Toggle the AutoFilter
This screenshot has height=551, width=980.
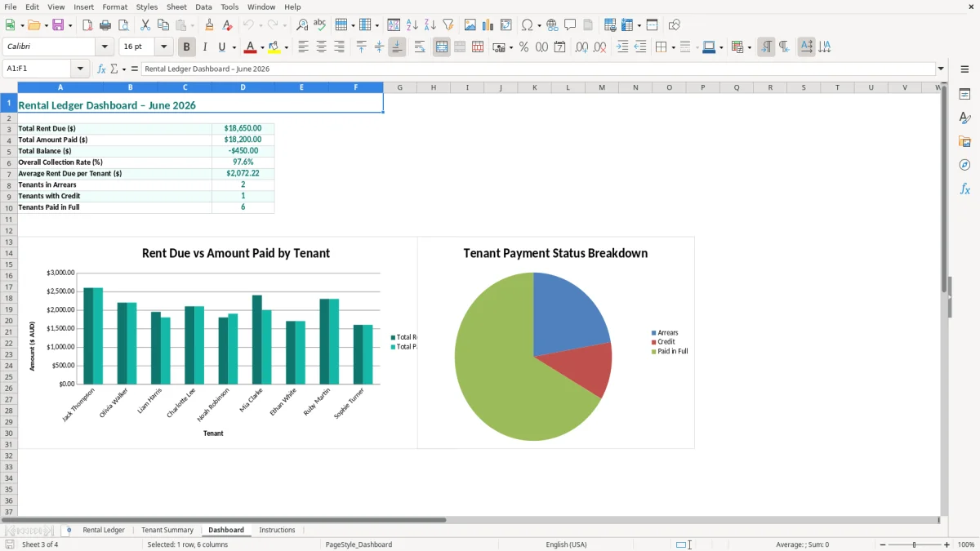point(448,25)
